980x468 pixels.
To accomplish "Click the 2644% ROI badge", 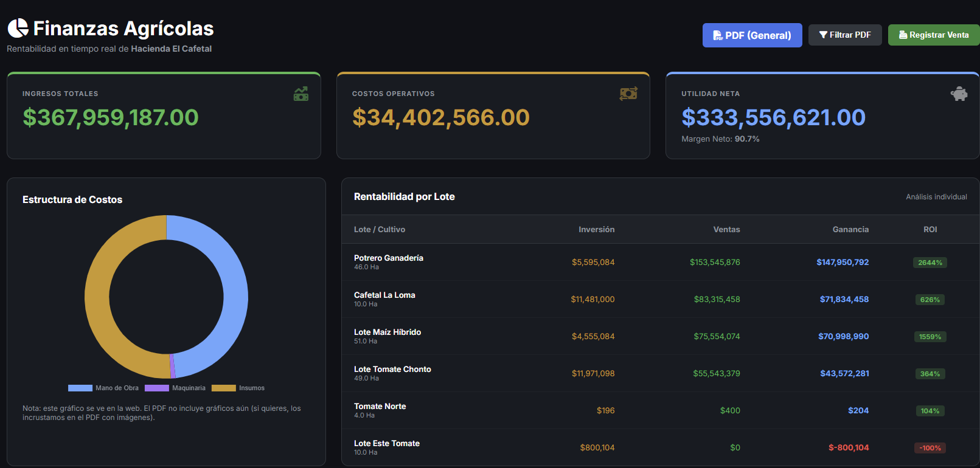I will pyautogui.click(x=930, y=263).
